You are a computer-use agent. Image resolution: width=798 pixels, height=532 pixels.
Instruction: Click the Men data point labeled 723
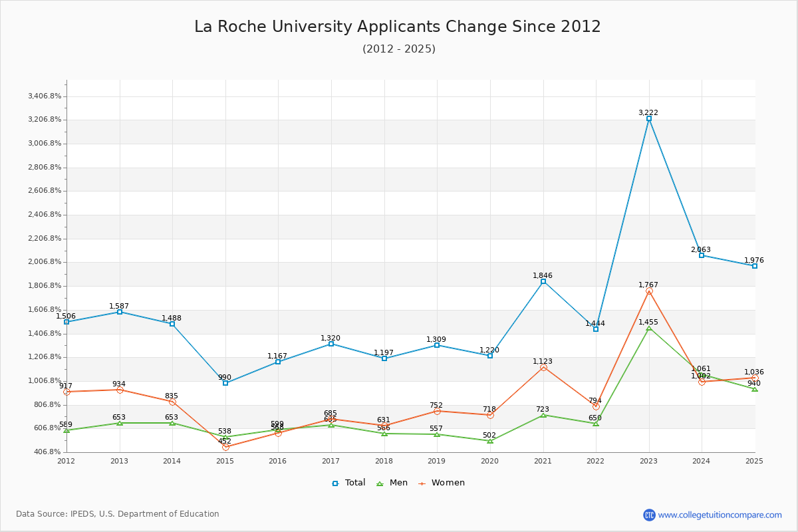543,415
